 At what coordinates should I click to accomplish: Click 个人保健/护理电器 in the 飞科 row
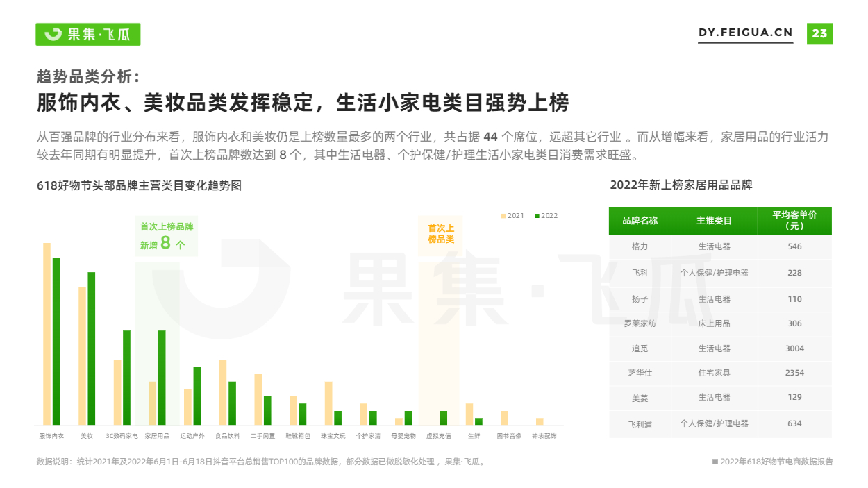pos(715,273)
